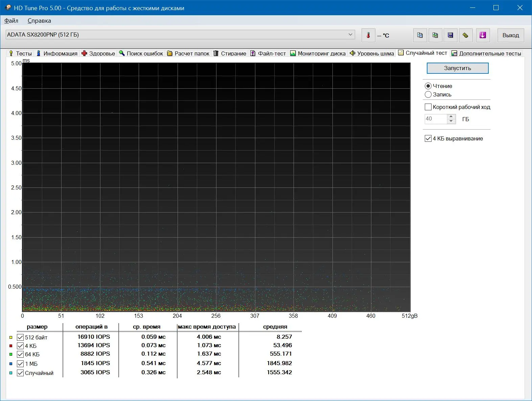This screenshot has width=532, height=401.
Task: Click the 1845 IOPS value
Action: point(95,363)
